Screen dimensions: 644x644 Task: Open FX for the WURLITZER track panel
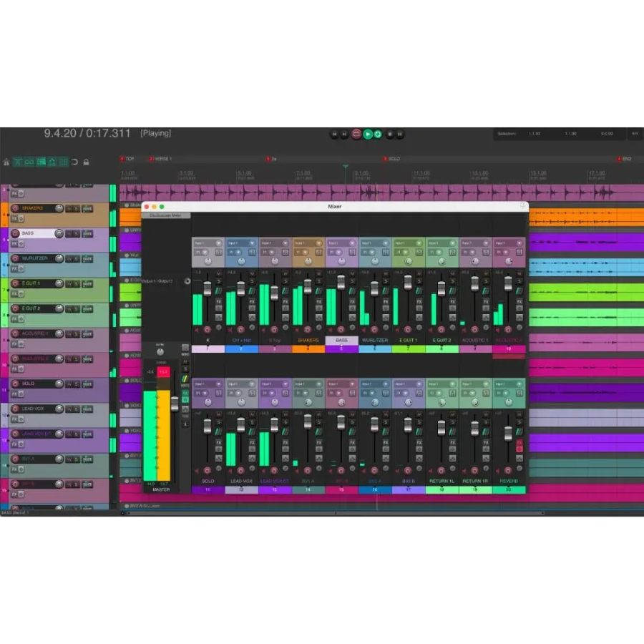(14, 268)
